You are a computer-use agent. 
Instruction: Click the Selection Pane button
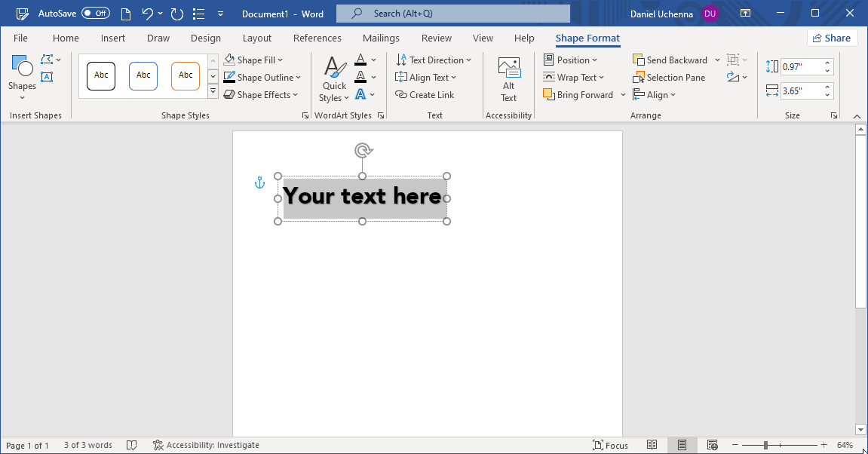point(669,78)
